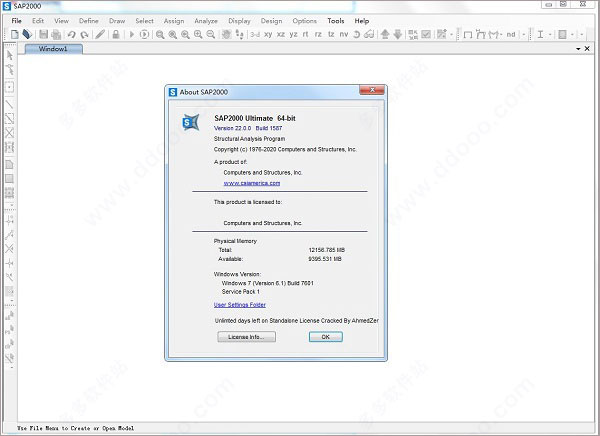Select the Pointer tool in the left toolbar

tap(10, 55)
